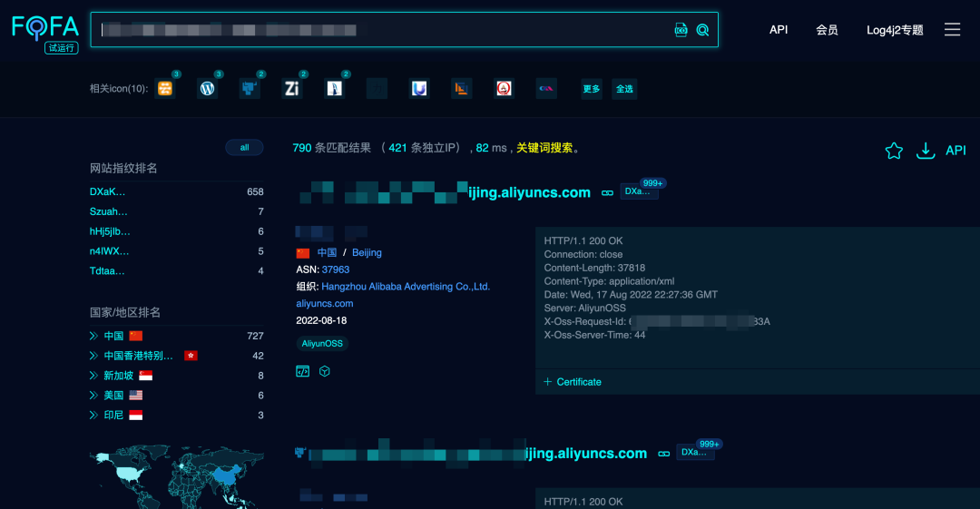Click the download results icon

coord(926,151)
